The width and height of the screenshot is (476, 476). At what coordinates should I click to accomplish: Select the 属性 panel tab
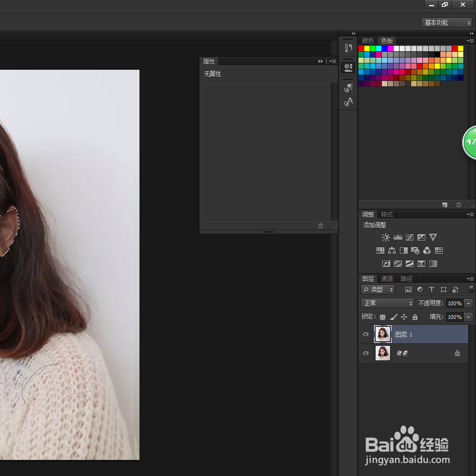209,61
